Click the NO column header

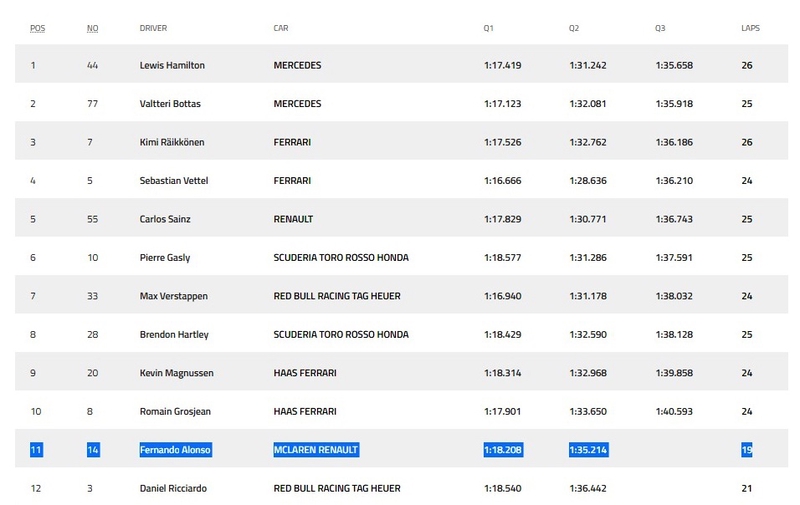click(92, 28)
